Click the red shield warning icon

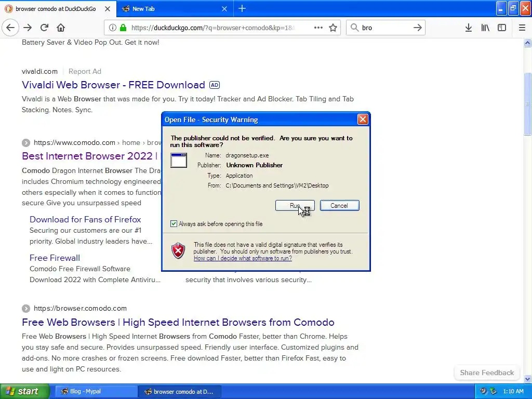click(178, 251)
